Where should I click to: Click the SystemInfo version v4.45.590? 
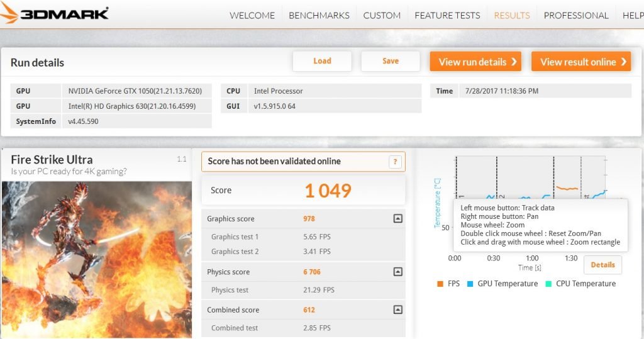pos(83,121)
